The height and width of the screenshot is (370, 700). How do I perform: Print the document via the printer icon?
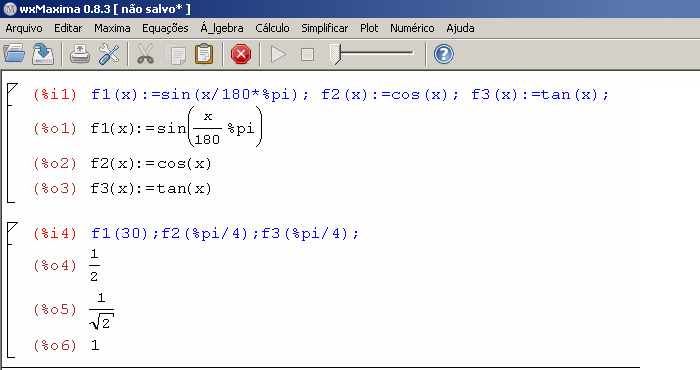point(80,54)
